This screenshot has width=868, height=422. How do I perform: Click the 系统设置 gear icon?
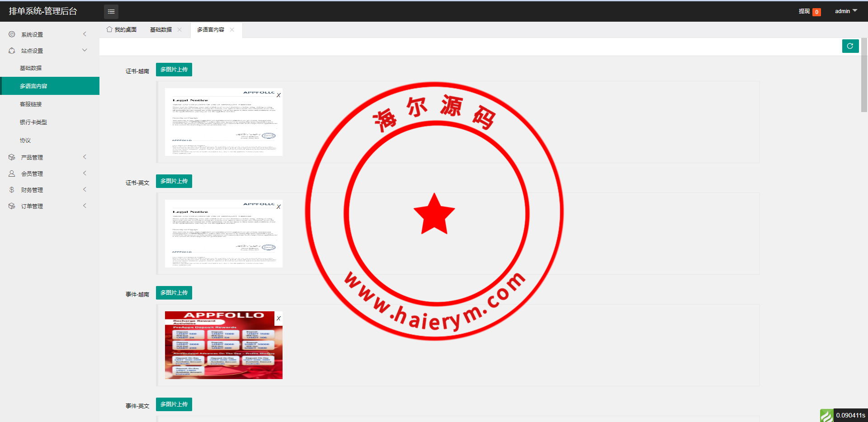(x=12, y=34)
